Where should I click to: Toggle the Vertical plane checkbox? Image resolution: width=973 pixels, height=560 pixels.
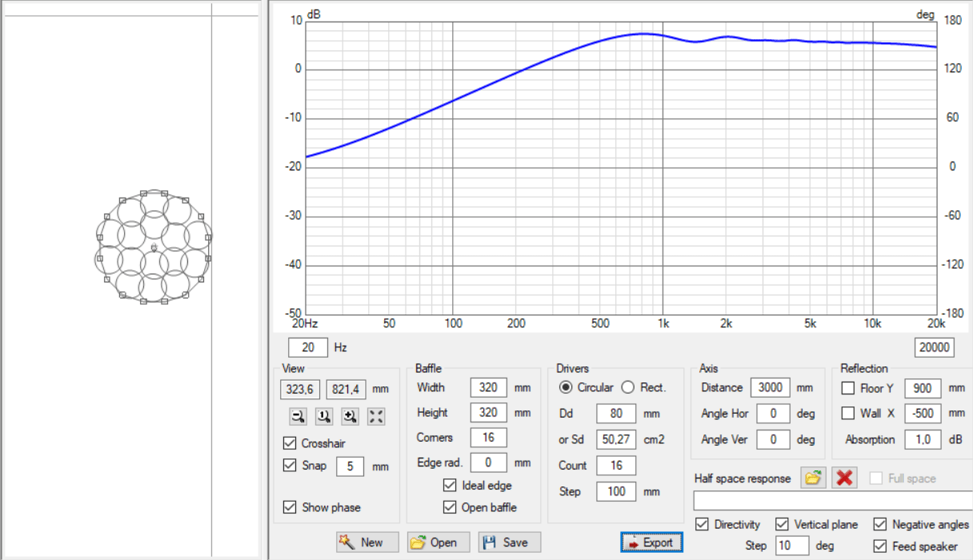[782, 525]
